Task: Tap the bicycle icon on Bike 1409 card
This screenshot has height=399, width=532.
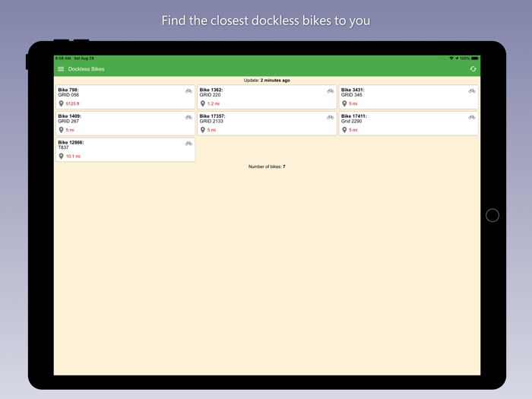Action: 188,117
